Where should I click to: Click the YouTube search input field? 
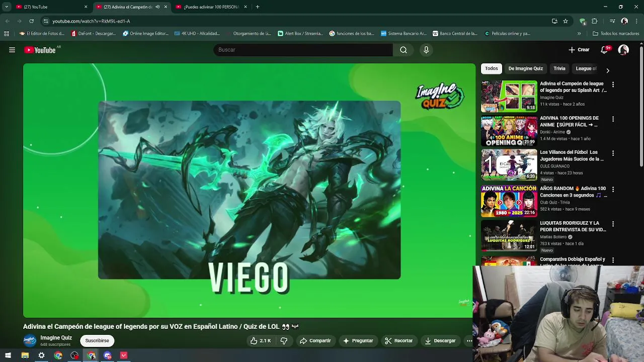[x=303, y=50]
